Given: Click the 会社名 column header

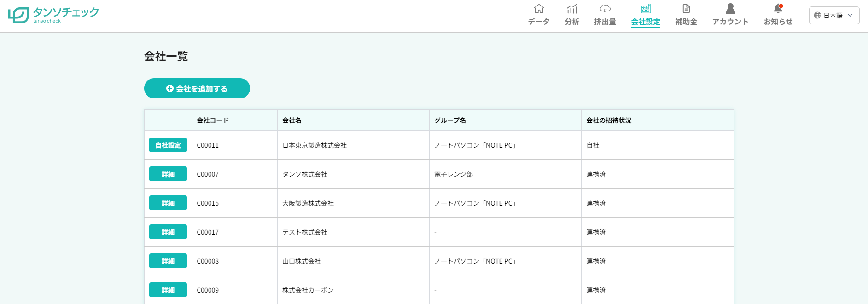Looking at the screenshot, I should coord(292,120).
